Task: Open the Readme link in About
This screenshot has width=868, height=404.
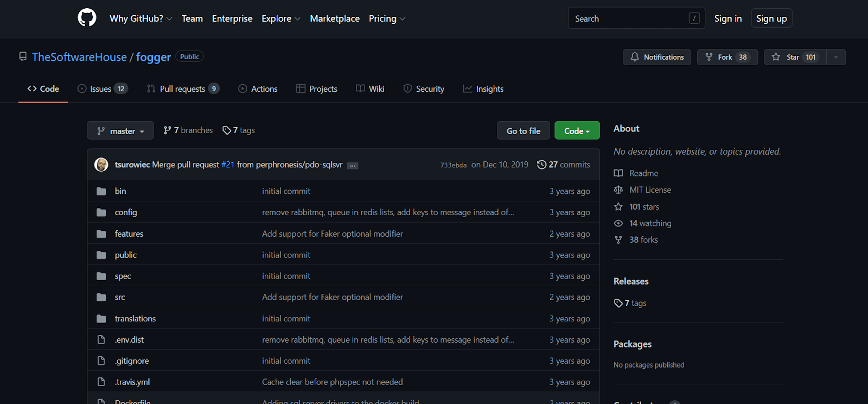Action: (x=643, y=173)
